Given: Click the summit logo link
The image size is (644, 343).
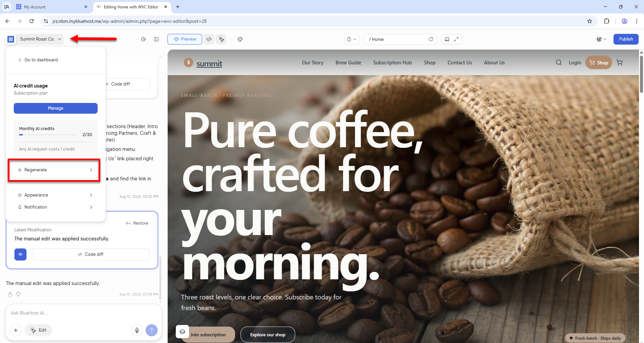Looking at the screenshot, I should [203, 63].
